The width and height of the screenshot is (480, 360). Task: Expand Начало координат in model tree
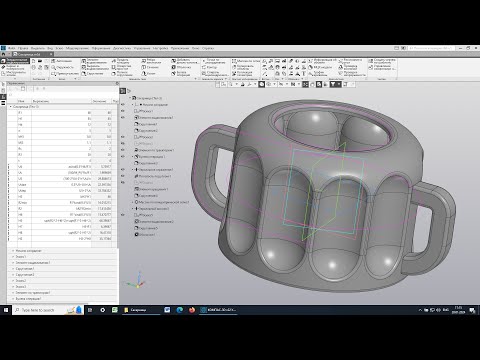click(133, 105)
